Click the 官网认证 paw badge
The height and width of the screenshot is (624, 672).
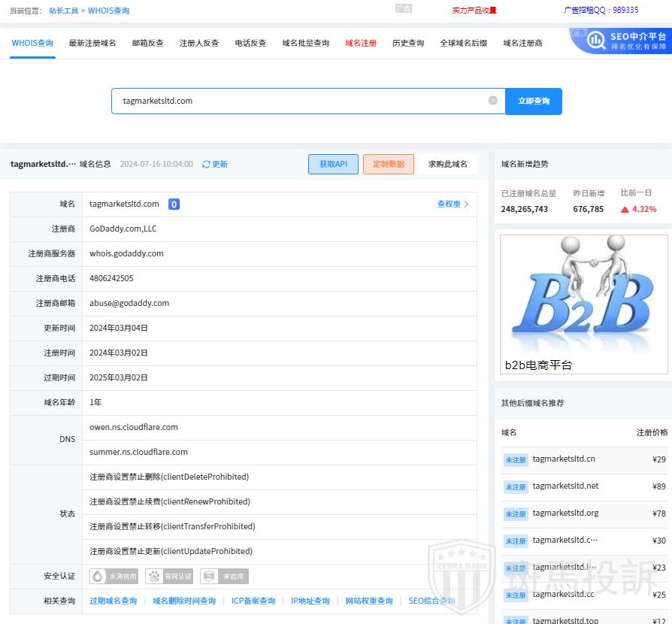(x=169, y=577)
